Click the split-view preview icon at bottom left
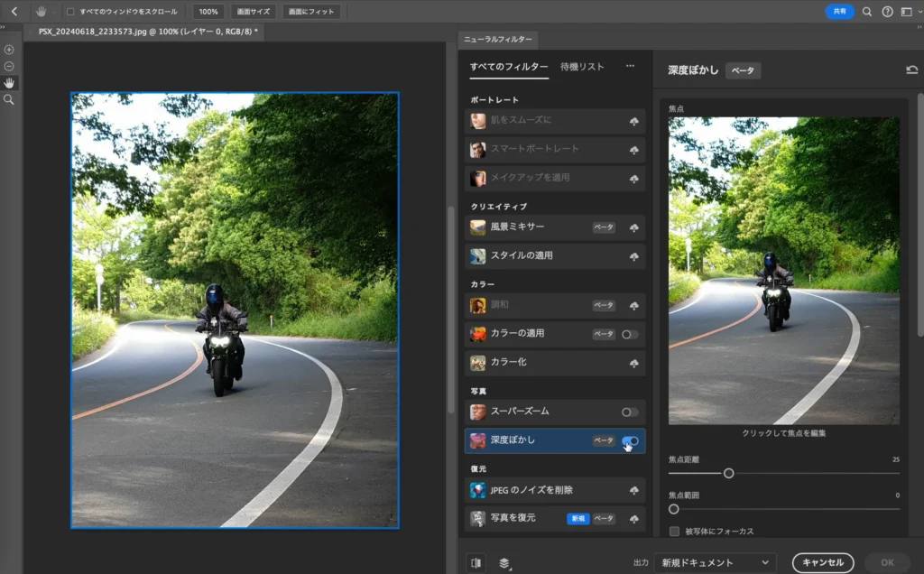Viewport: 924px width, 574px height. pos(478,561)
